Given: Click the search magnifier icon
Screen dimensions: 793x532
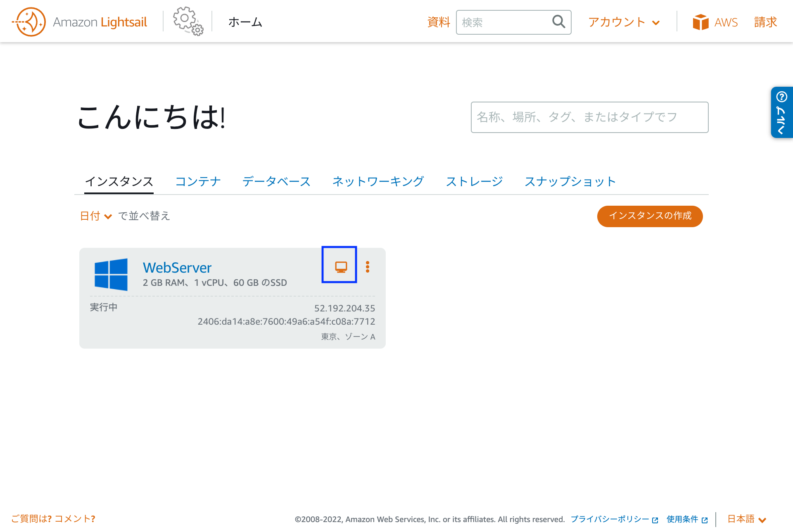Looking at the screenshot, I should tap(558, 22).
